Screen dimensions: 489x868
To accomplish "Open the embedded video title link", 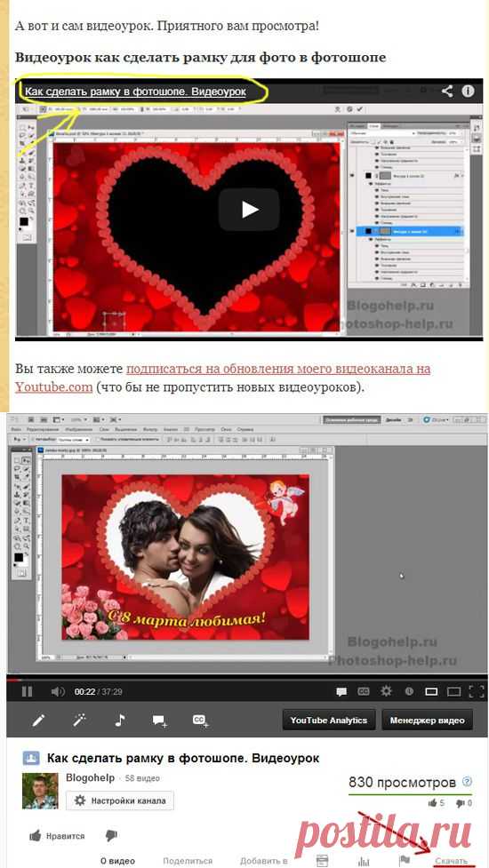I will pyautogui.click(x=136, y=91).
